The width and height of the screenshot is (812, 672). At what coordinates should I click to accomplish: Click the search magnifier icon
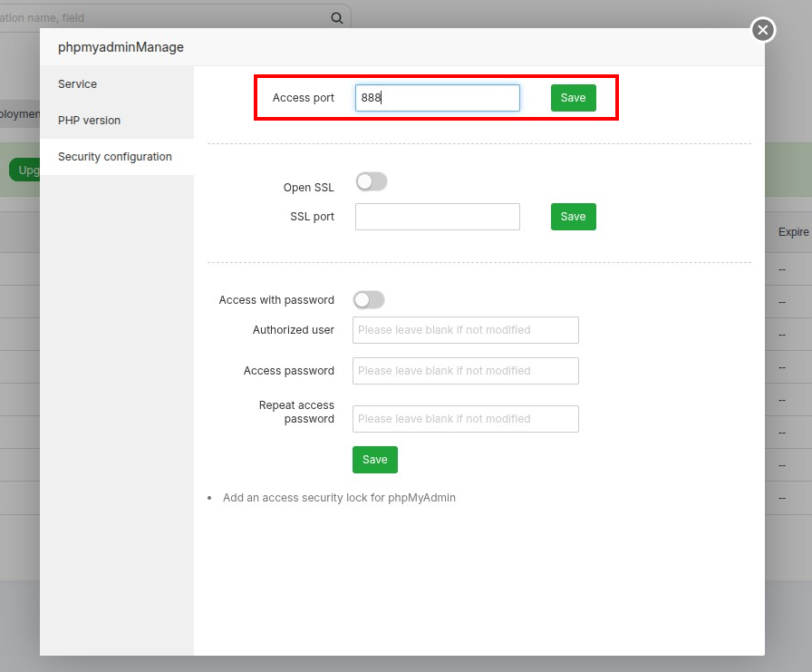(x=336, y=18)
